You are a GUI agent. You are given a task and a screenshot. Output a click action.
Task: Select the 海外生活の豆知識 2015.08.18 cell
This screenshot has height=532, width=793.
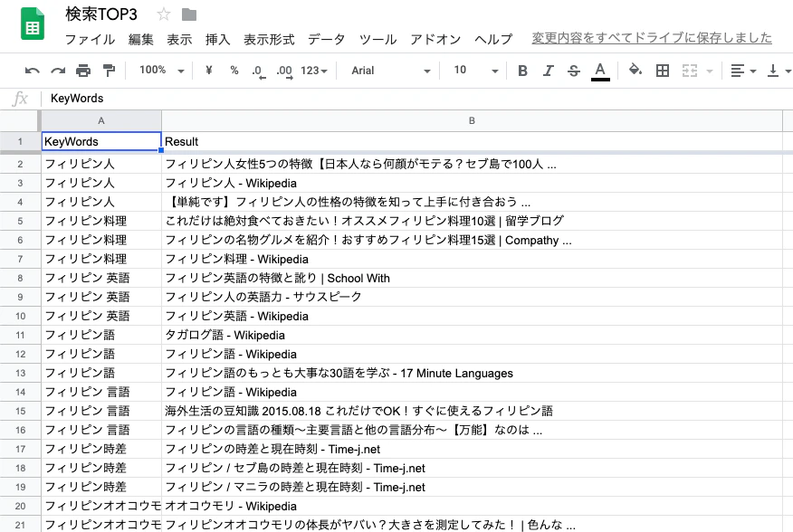click(472, 411)
